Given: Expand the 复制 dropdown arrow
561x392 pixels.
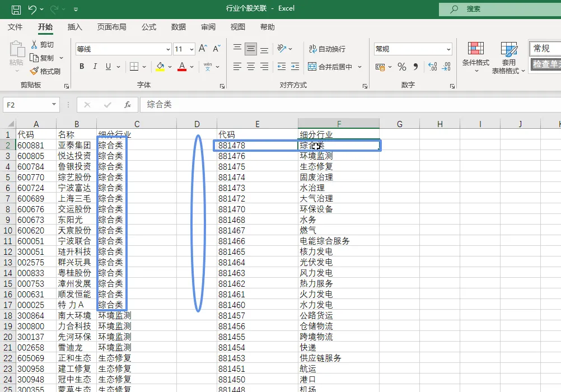Looking at the screenshot, I should click(x=61, y=58).
